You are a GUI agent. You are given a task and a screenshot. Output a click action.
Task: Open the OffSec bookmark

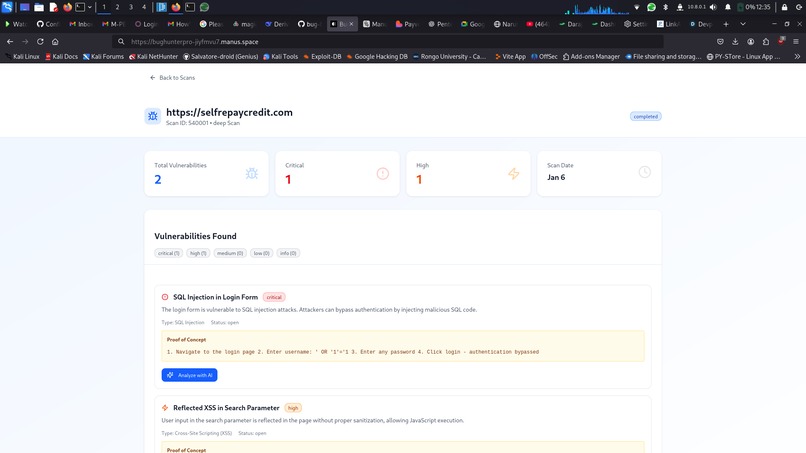(544, 57)
